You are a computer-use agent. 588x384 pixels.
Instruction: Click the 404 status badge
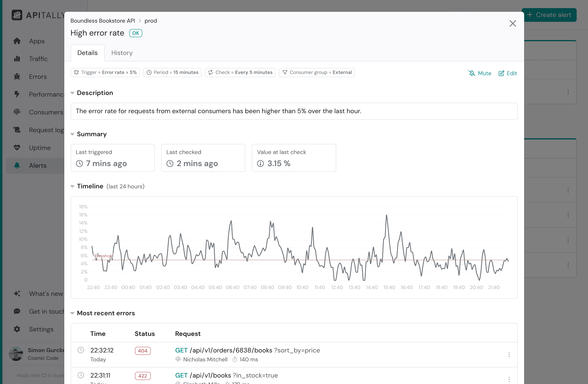click(x=142, y=351)
